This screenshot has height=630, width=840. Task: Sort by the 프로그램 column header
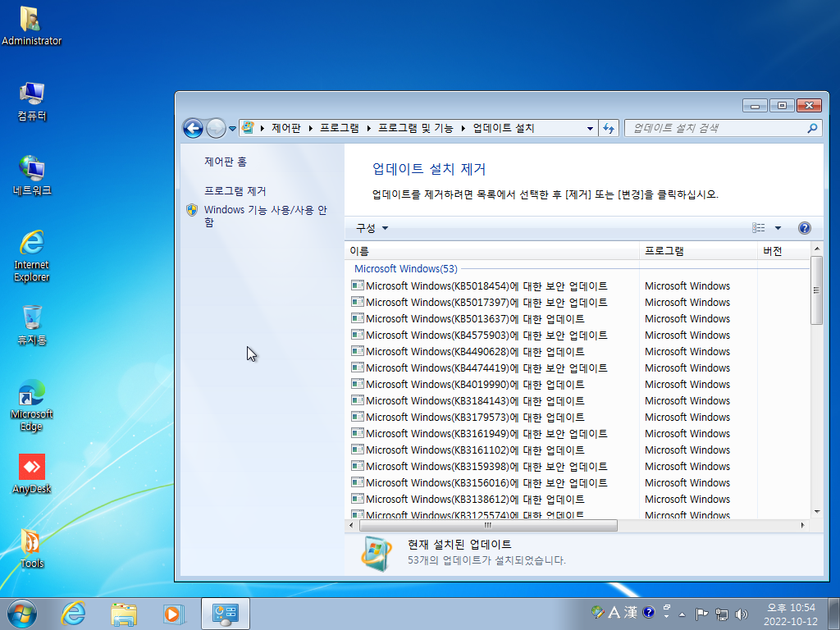(698, 251)
